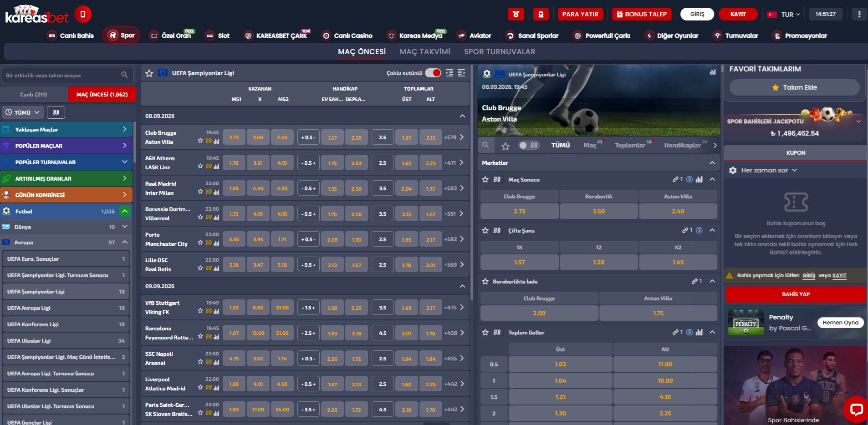
Task: Switch to SPOR TURNUVALAR tab
Action: click(500, 52)
